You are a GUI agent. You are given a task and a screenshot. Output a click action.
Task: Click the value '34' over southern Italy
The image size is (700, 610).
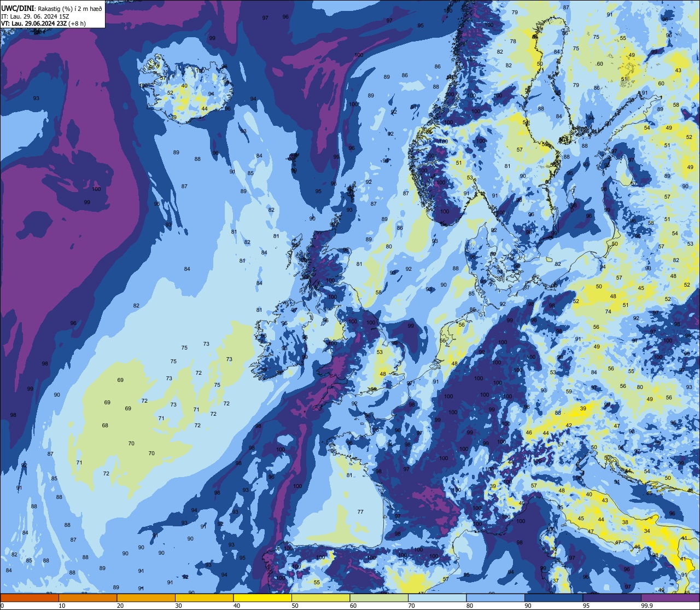[x=647, y=531]
